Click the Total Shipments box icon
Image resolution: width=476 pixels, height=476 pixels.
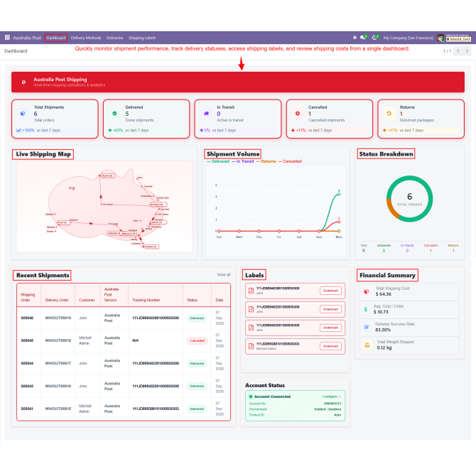click(23, 114)
